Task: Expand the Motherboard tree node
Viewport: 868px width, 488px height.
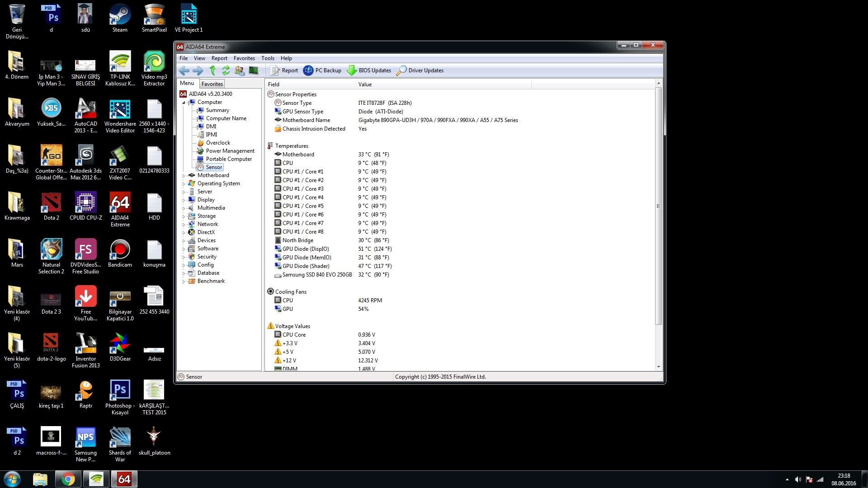Action: 184,176
